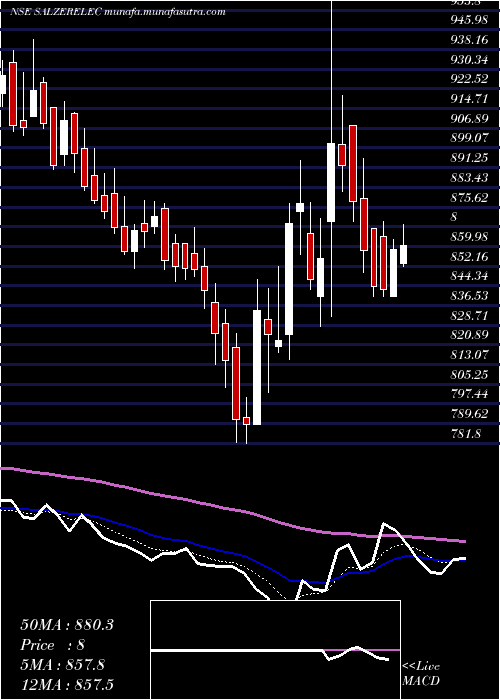Viewport: 500px width, 700px height.
Task: Click the last white candlestick on the right
Action: coord(403,254)
